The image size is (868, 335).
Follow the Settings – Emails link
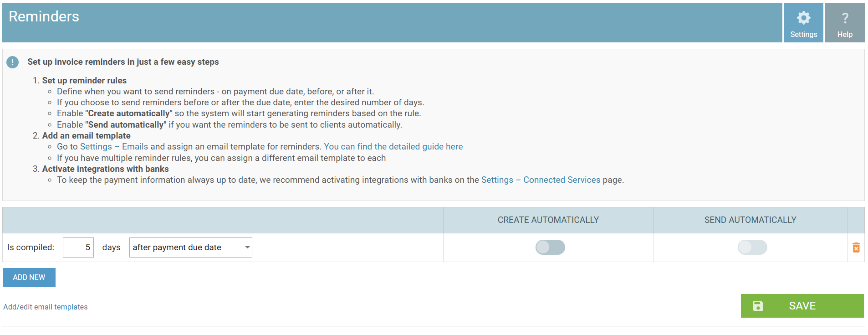coord(114,147)
